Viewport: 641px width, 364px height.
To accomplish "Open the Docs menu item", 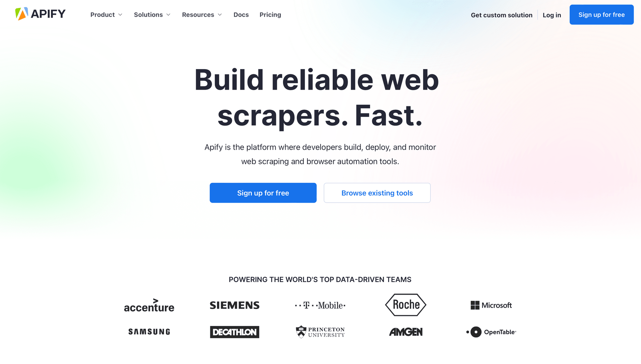I will point(241,14).
